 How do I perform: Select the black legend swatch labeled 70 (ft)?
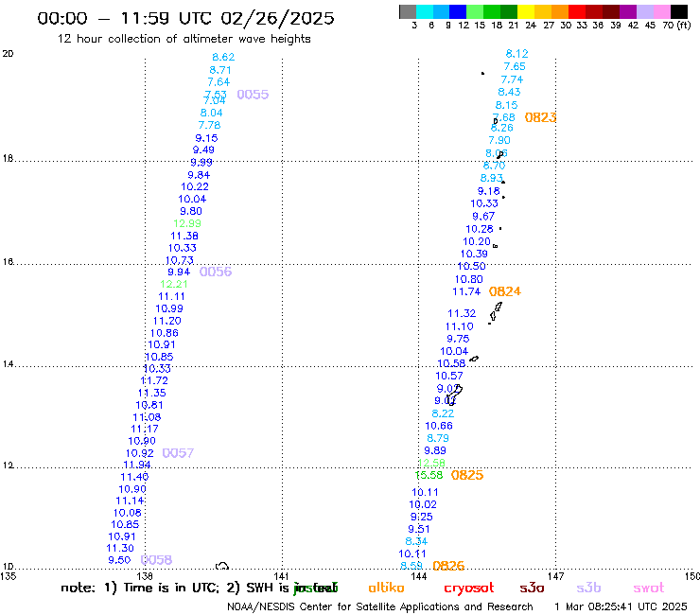click(x=679, y=11)
